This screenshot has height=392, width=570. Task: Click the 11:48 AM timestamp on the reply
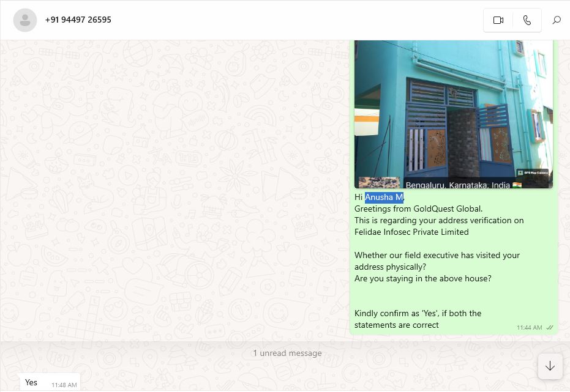tap(64, 385)
